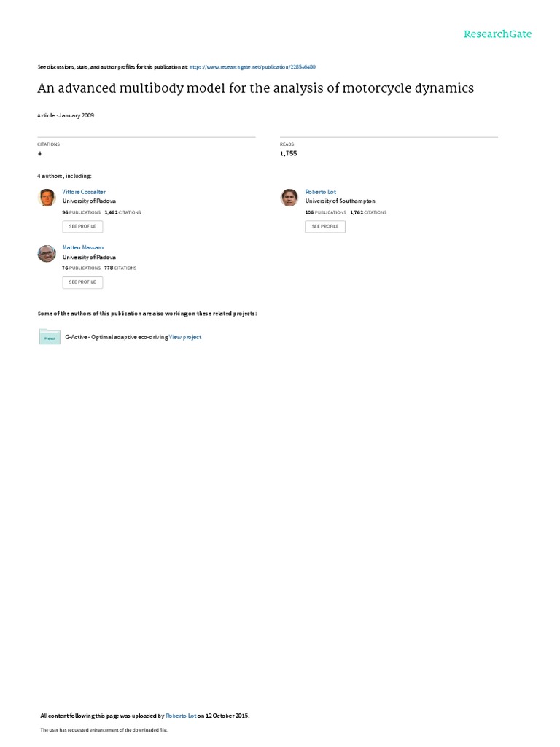Viewport: 560px width, 747px height.
Task: Click See Profile button under Matteo Massaro
Action: click(x=82, y=282)
